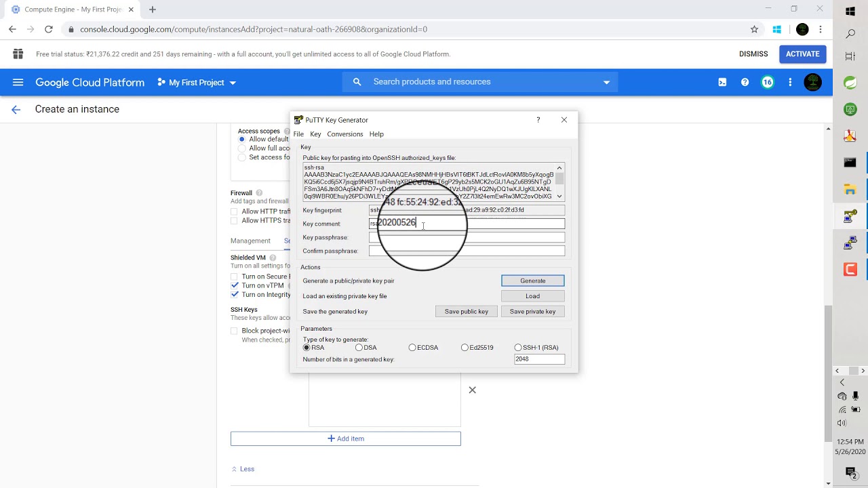
Task: Go back from Create an instance
Action: 16,109
